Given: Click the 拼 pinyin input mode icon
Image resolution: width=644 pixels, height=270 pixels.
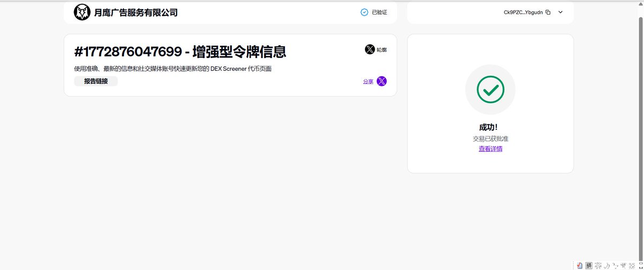Looking at the screenshot, I should coord(589,265).
